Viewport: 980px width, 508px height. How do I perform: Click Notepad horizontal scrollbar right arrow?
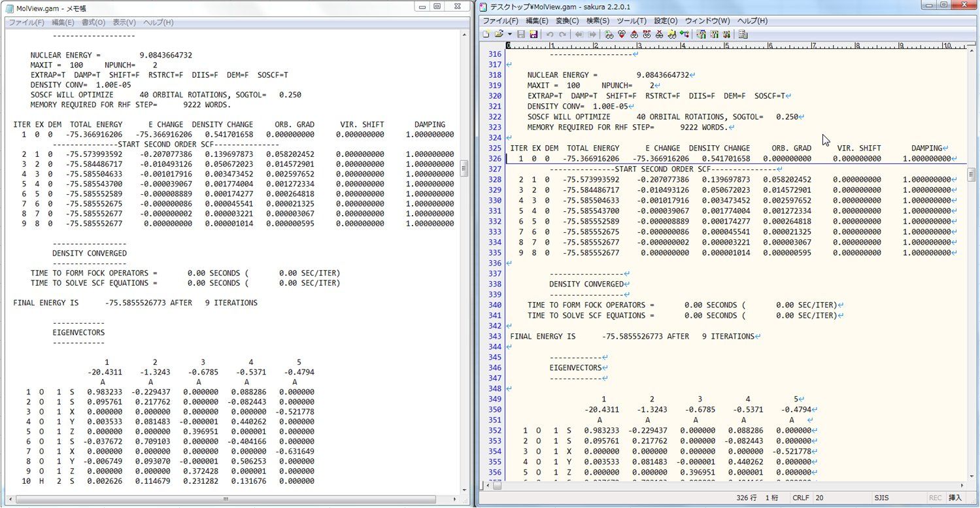(454, 500)
